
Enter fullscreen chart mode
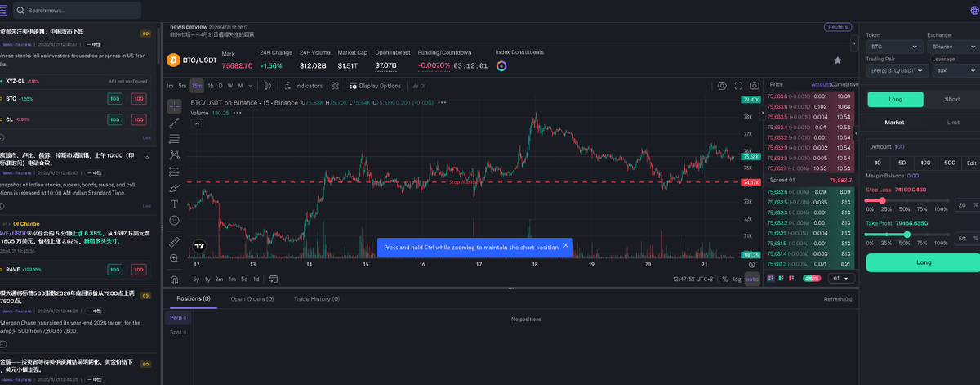(x=738, y=86)
